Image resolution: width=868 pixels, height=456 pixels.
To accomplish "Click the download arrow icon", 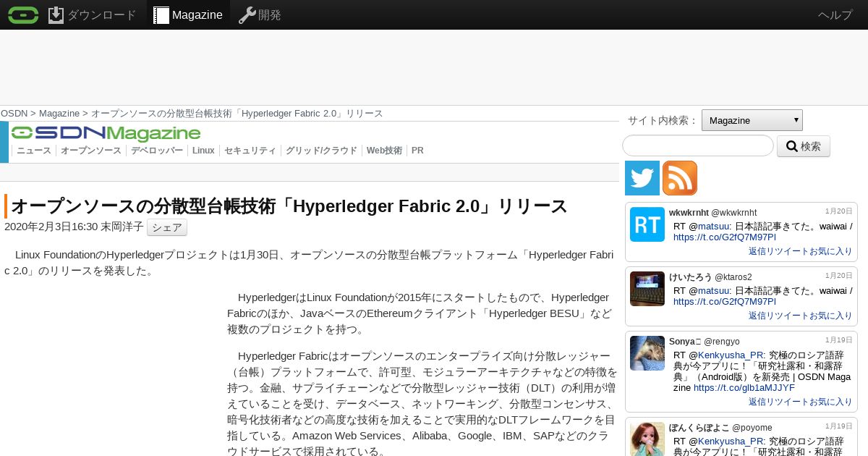I will (x=56, y=14).
